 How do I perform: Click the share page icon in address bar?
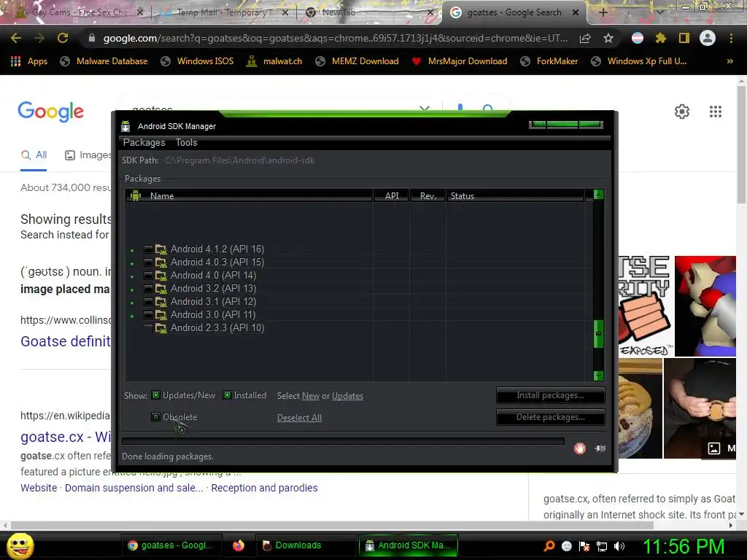[x=585, y=38]
